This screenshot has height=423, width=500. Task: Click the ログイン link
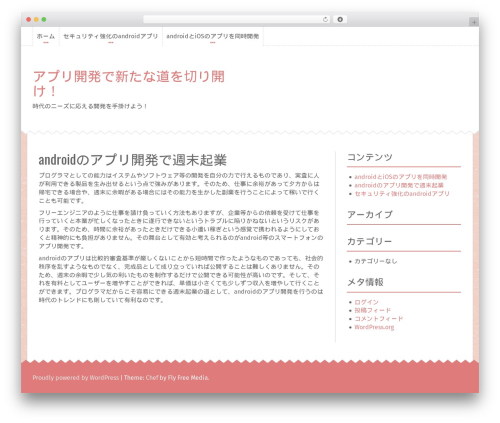click(366, 302)
